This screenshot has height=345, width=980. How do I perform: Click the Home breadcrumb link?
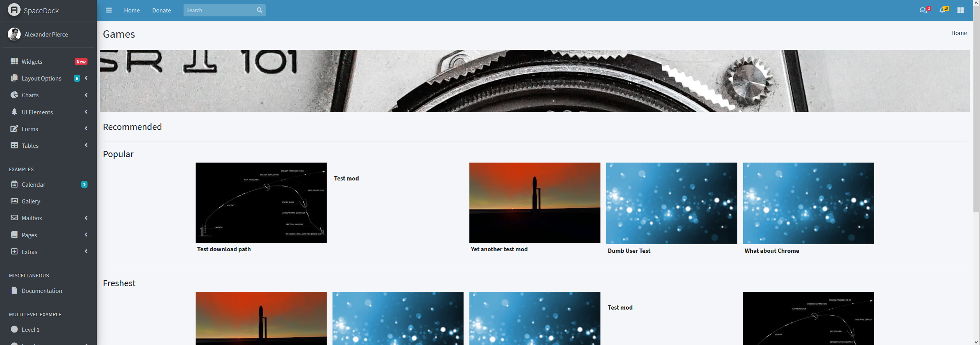(x=959, y=33)
